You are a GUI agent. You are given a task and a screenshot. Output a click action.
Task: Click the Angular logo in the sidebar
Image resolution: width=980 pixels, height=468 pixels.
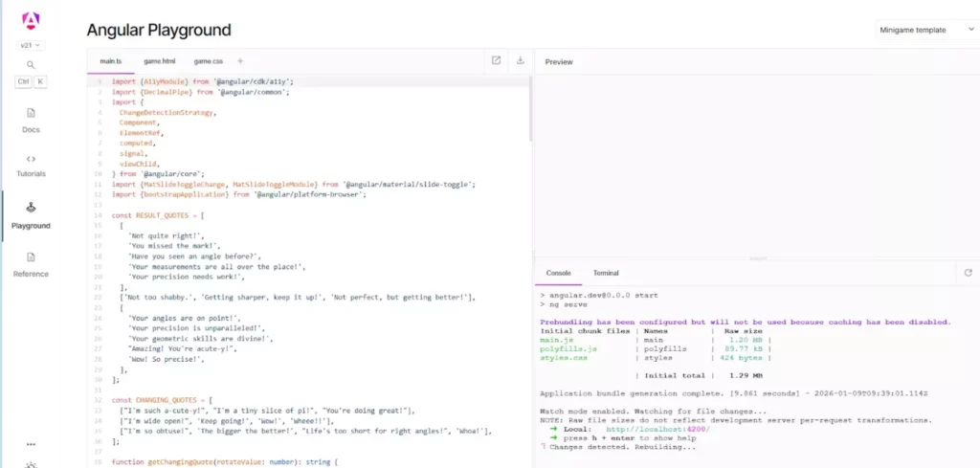click(31, 20)
